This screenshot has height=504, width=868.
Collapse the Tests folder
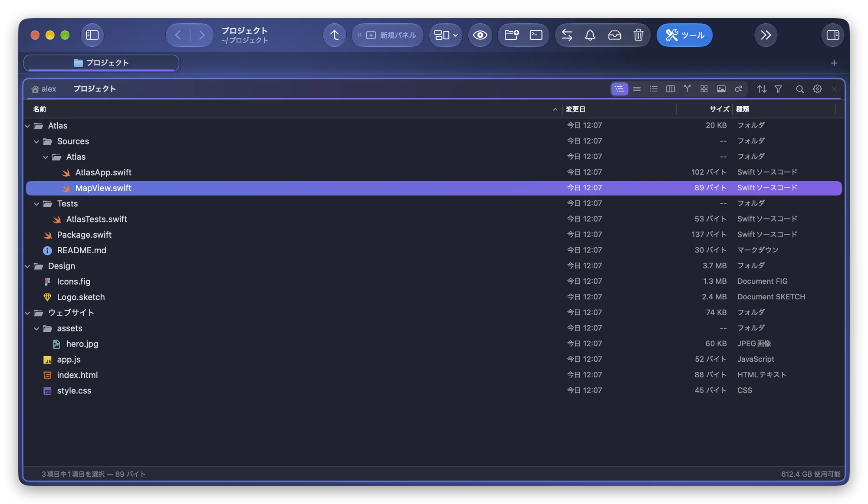(x=36, y=204)
